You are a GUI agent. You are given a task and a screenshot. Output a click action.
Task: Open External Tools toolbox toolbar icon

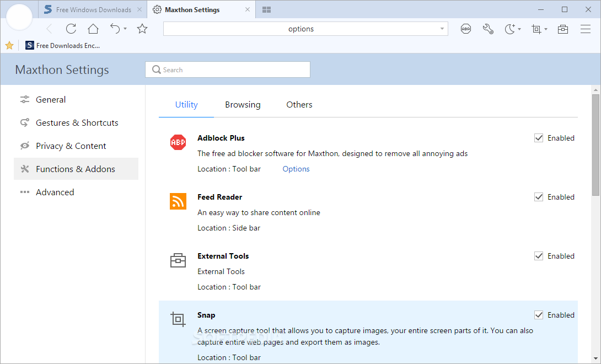click(x=562, y=29)
